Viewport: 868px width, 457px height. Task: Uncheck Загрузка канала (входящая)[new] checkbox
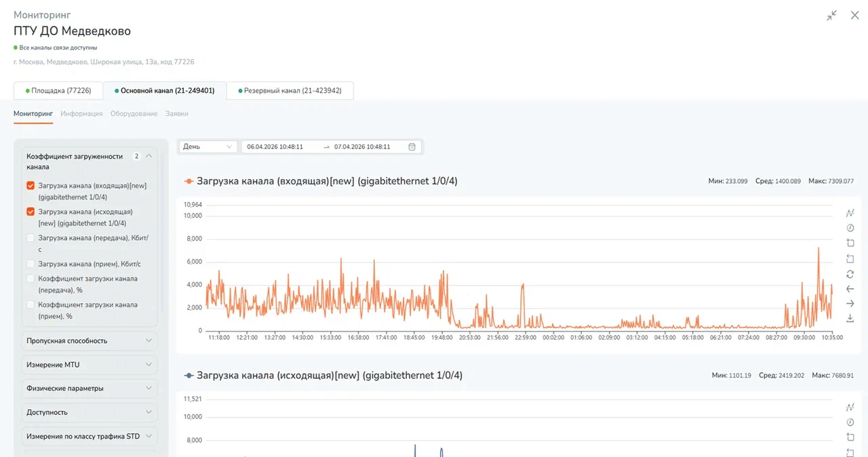31,185
